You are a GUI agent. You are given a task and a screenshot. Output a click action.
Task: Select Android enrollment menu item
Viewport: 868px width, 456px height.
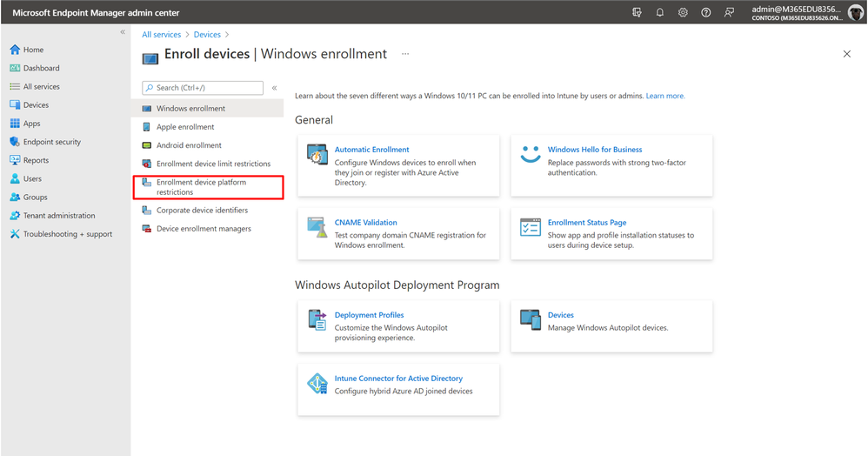point(208,145)
